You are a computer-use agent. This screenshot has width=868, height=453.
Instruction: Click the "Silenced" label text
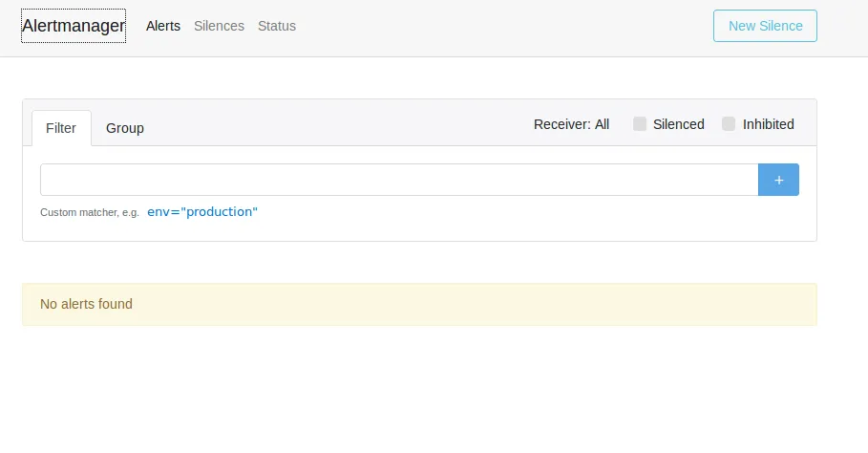[679, 124]
